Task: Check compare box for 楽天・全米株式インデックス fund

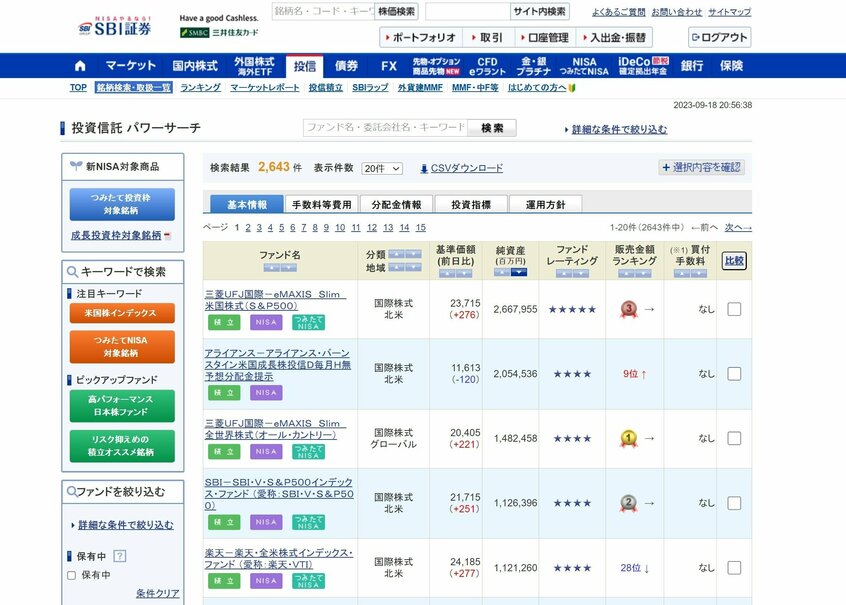Action: [734, 568]
